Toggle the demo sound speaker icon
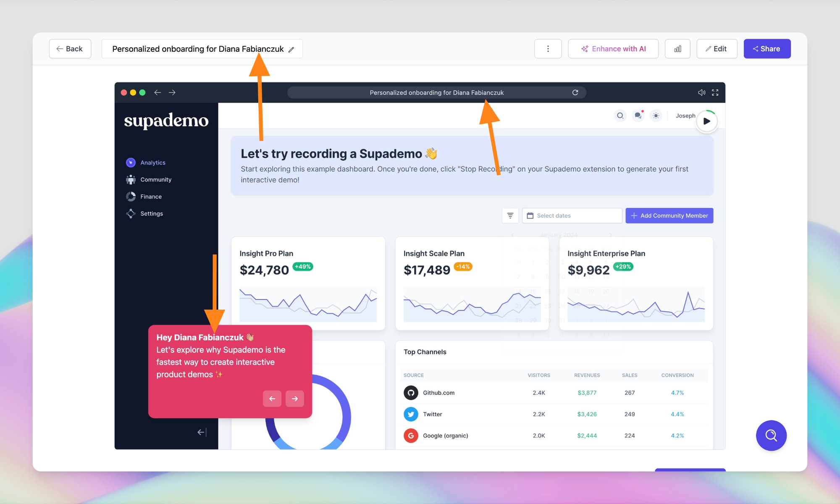This screenshot has height=504, width=840. [701, 92]
